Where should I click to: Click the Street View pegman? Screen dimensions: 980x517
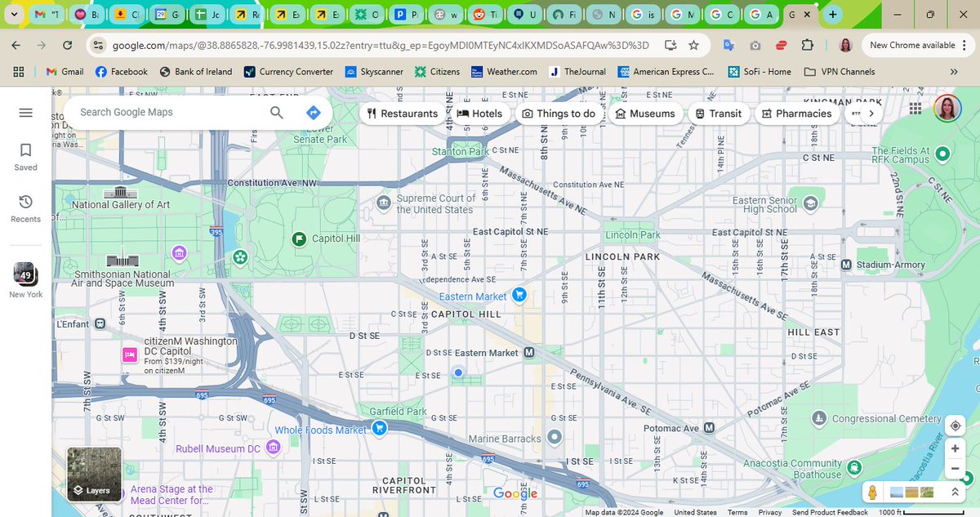tap(872, 492)
